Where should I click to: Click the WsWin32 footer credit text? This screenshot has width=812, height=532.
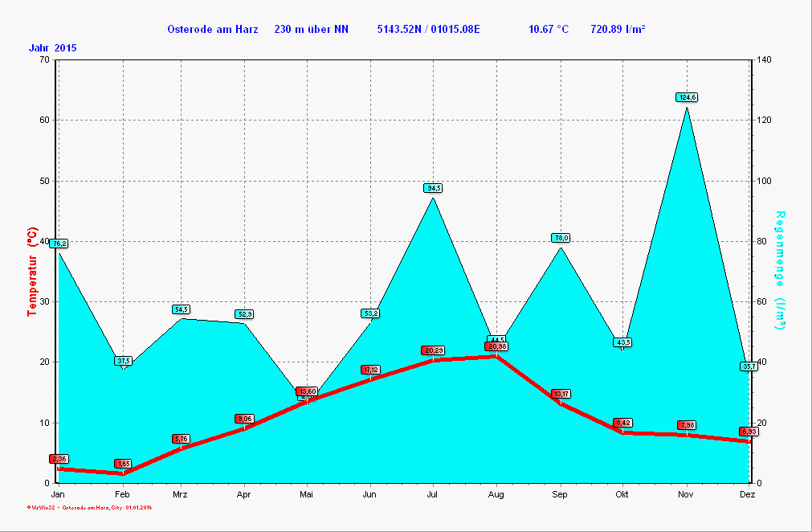90,508
